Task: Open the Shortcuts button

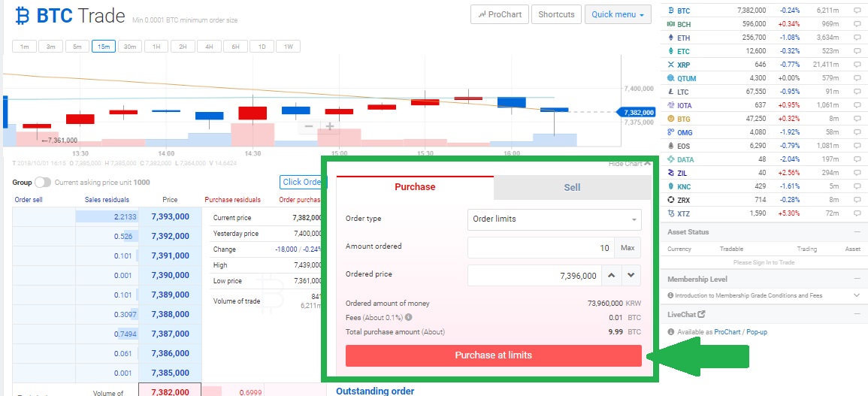Action: (x=556, y=14)
